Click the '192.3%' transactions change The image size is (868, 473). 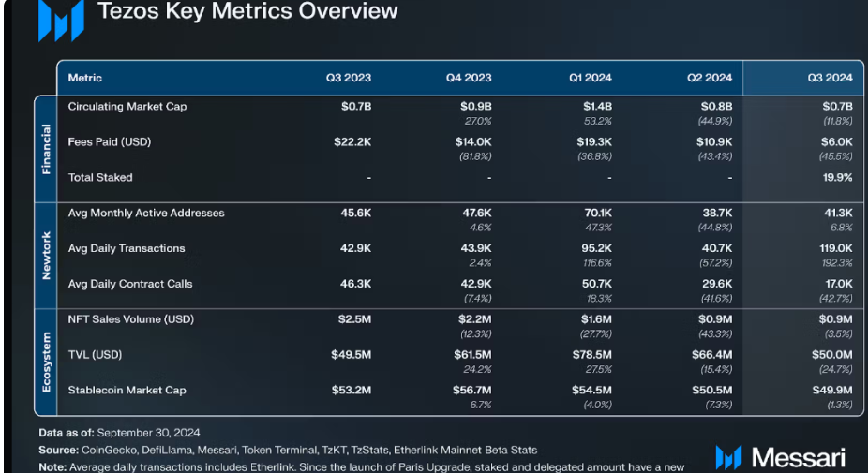tap(838, 263)
